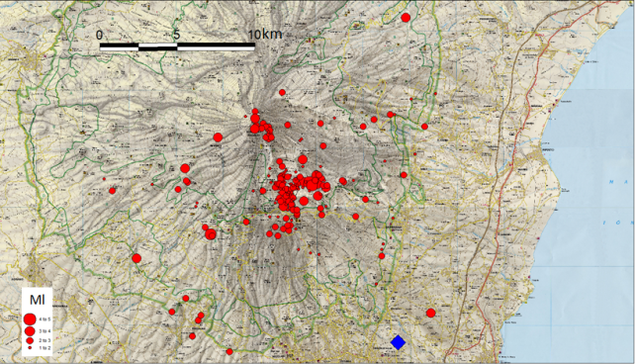Select the southernmost red epicenter on the map
The width and height of the screenshot is (635, 364).
point(229,351)
